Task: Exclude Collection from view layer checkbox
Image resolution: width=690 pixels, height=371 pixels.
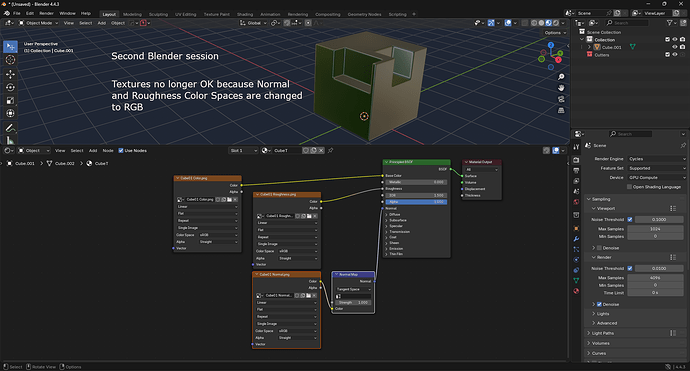Action: click(x=667, y=40)
